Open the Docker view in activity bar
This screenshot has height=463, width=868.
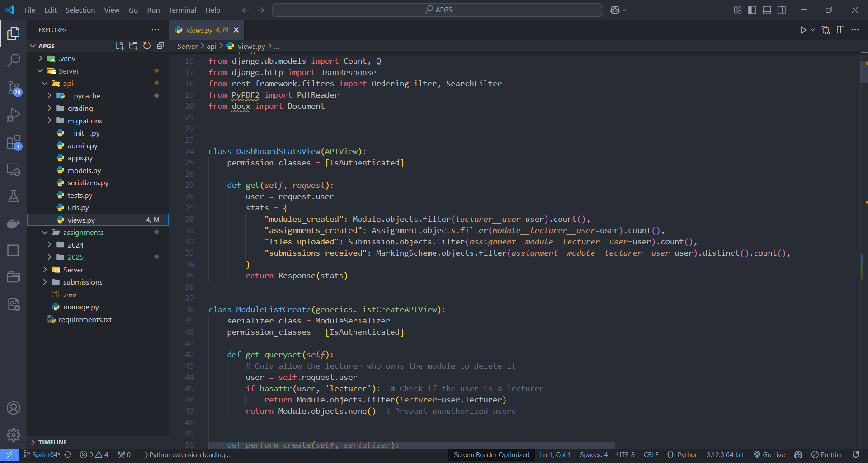[x=14, y=223]
